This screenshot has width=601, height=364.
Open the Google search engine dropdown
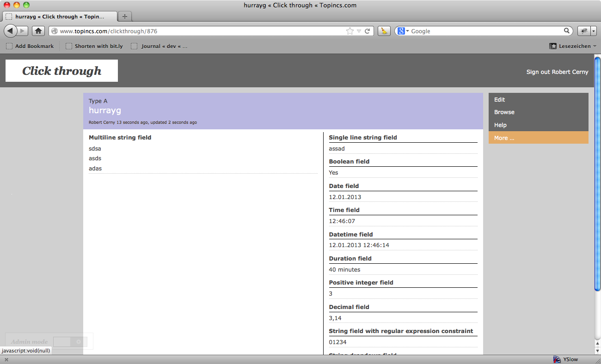(x=404, y=31)
